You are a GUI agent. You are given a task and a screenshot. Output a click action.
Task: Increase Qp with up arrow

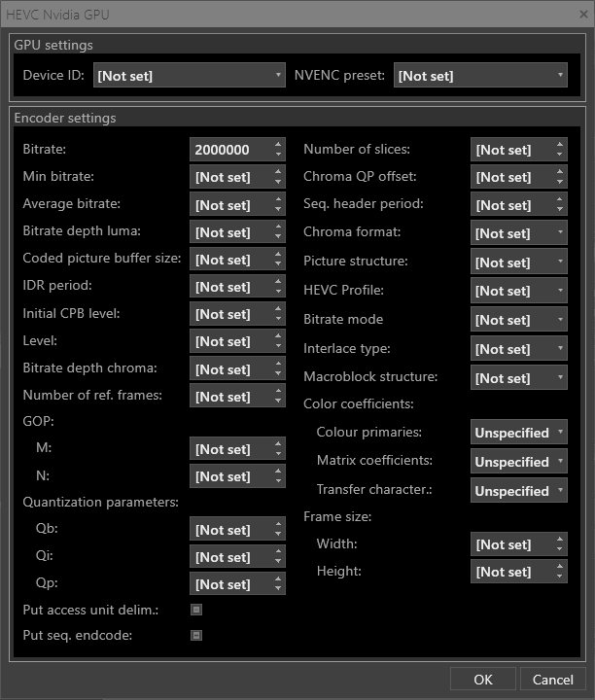click(278, 578)
